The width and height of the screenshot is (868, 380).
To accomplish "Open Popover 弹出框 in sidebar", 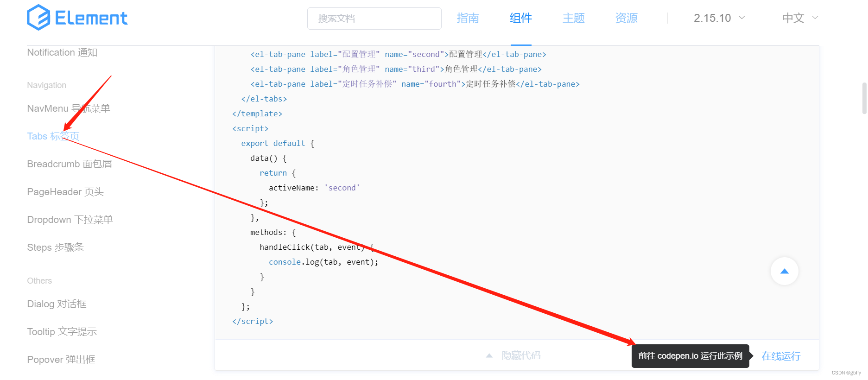I will [61, 360].
